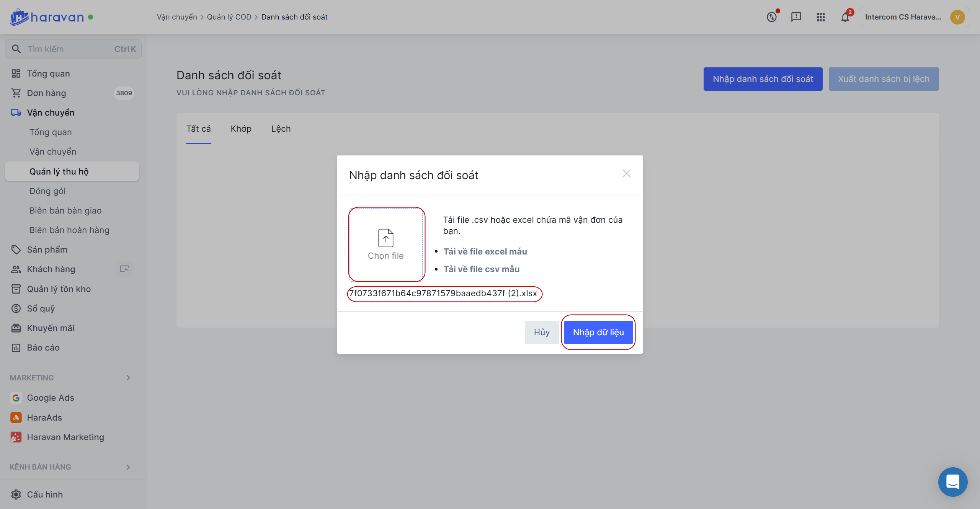The image size is (980, 509).
Task: Close the Nhập danh sách đối soát dialog
Action: pos(626,174)
